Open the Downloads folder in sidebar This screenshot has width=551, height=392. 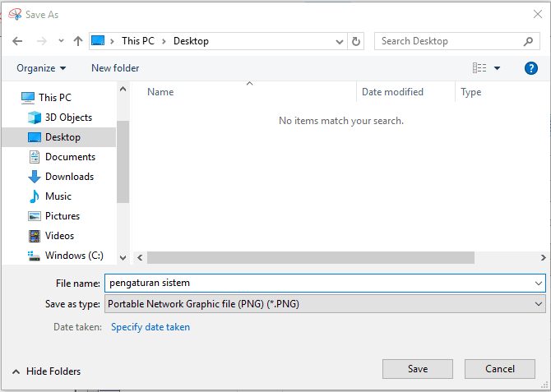(61, 177)
